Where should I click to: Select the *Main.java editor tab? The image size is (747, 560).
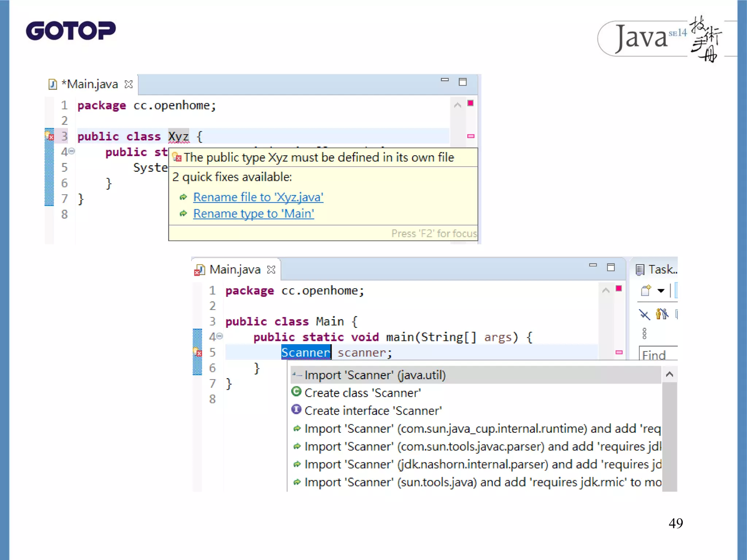point(90,84)
